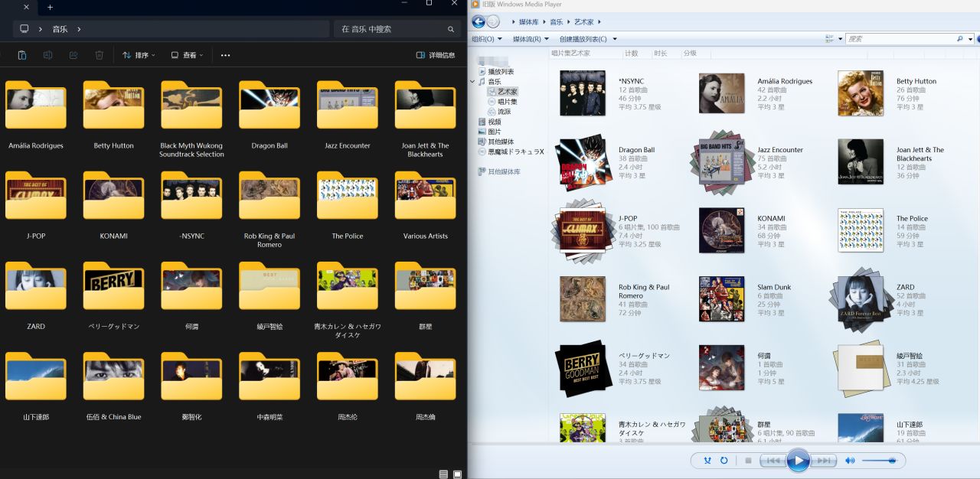
Task: Open the 查看 view dropdown
Action: [x=187, y=55]
